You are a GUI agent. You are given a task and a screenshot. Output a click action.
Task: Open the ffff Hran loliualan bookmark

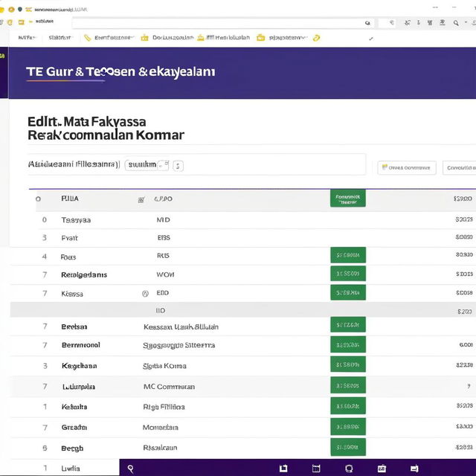228,38
